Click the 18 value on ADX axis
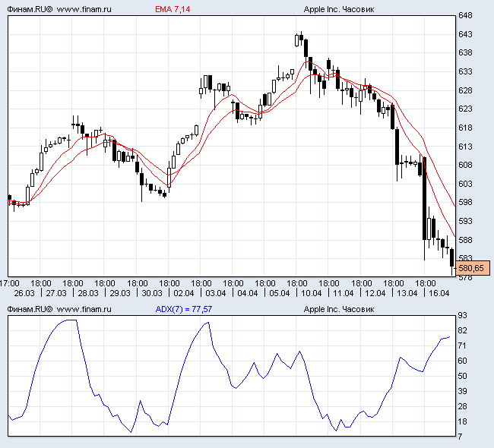Screen dimensions: 494x448 (x=463, y=421)
